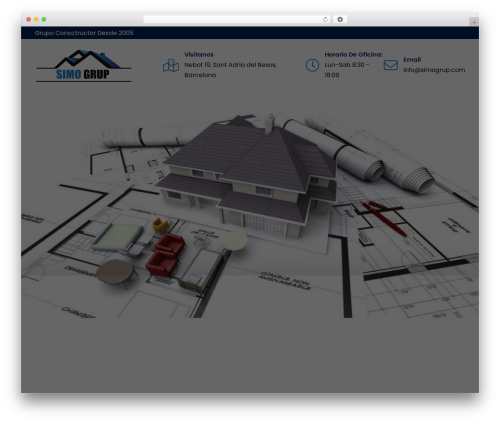This screenshot has height=423, width=500.
Task: Click the Simo Grup logo
Action: coord(84,66)
